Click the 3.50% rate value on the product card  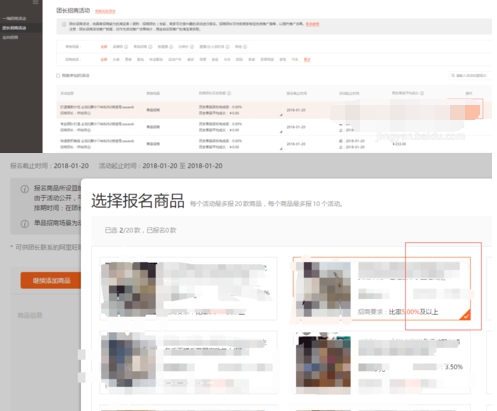coord(454,367)
